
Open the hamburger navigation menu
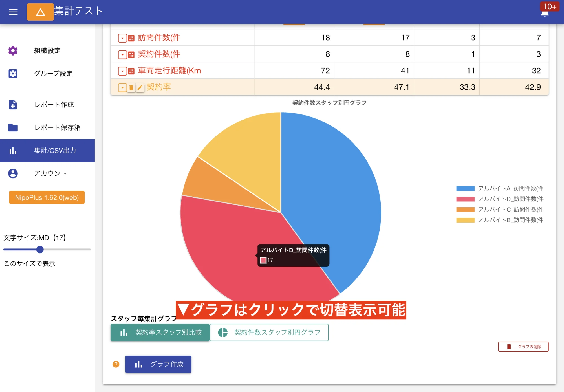pyautogui.click(x=13, y=12)
